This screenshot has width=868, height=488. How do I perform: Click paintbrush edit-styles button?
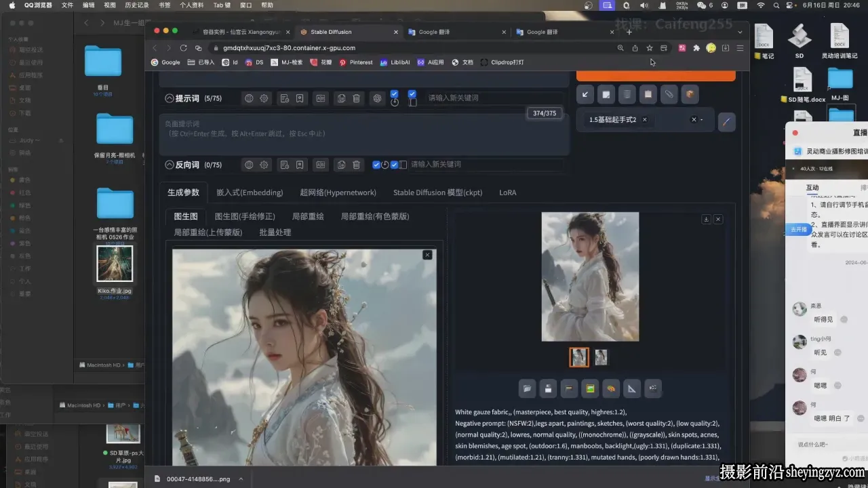point(726,122)
